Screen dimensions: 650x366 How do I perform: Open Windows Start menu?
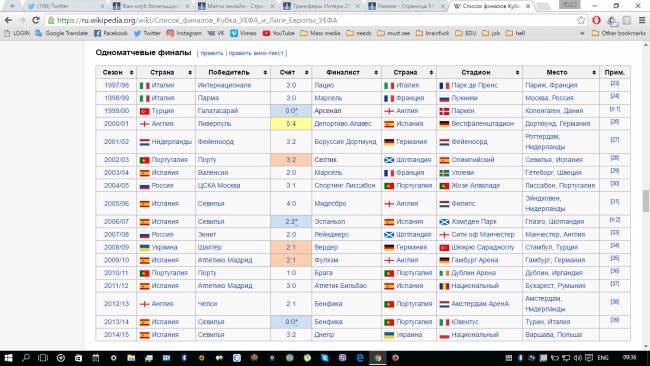pos(8,358)
